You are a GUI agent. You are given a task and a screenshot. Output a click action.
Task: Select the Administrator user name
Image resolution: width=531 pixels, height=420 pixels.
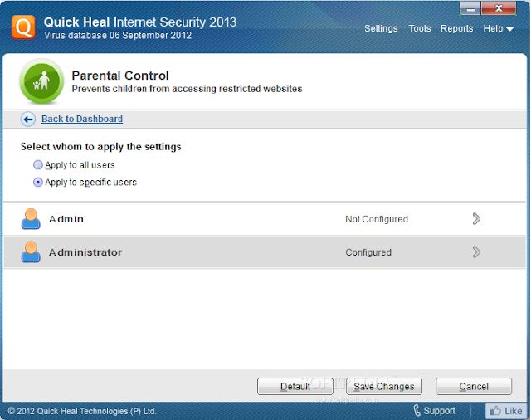85,252
